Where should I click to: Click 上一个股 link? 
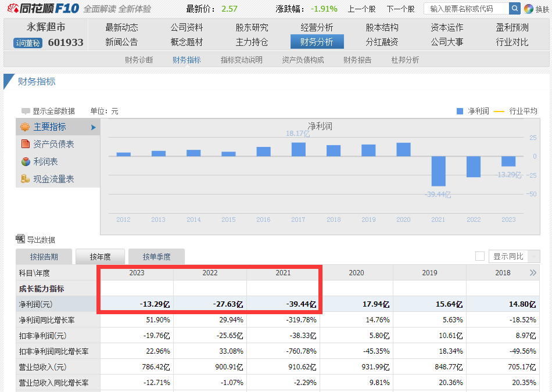pos(361,9)
